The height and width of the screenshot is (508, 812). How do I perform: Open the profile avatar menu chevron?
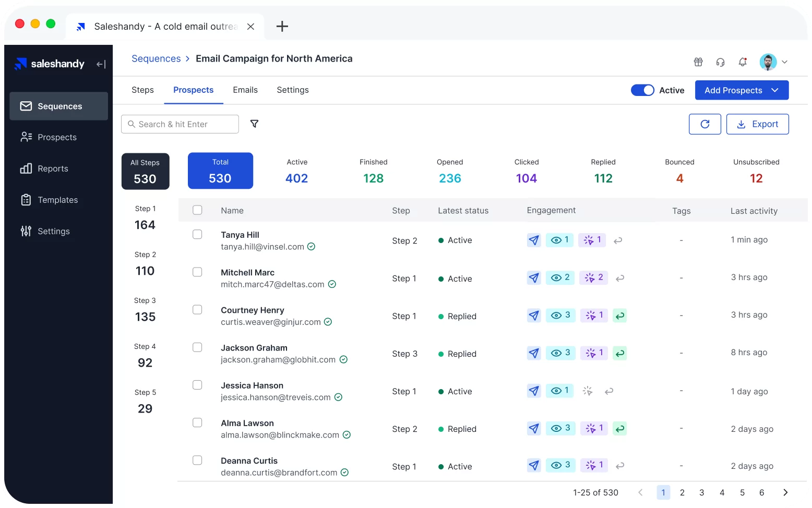(x=784, y=62)
